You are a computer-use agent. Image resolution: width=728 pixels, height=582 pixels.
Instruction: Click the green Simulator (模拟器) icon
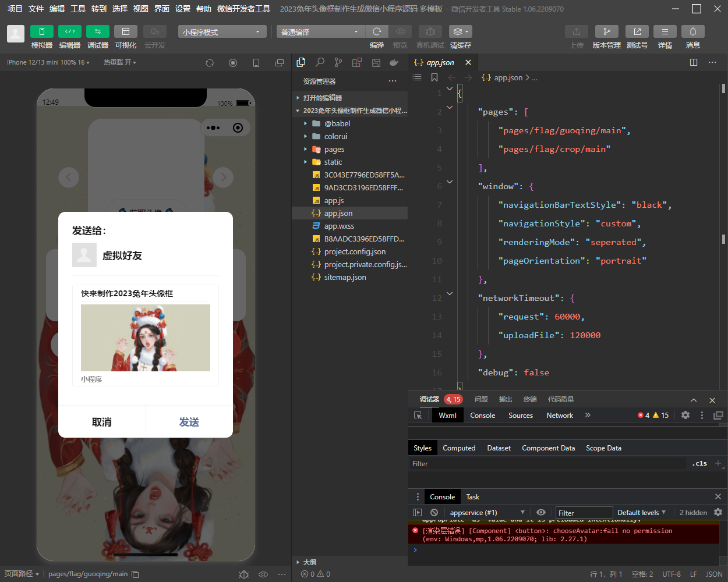(41, 31)
